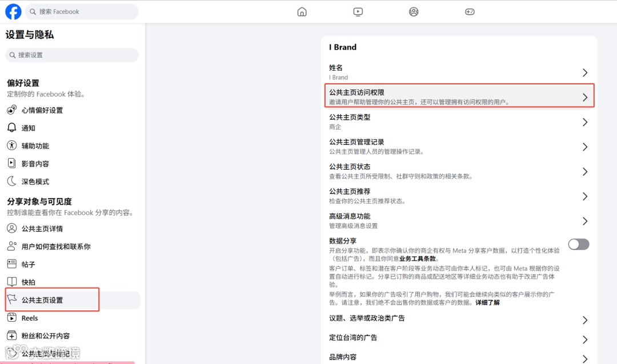Click the book icon beside 快拍
The height and width of the screenshot is (364, 617).
(x=12, y=281)
